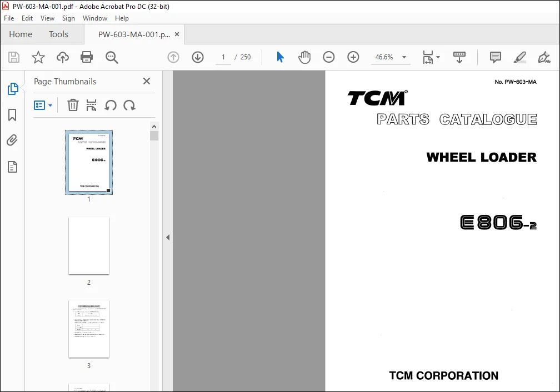Print the document with printer icon
This screenshot has height=392, width=560.
87,57
